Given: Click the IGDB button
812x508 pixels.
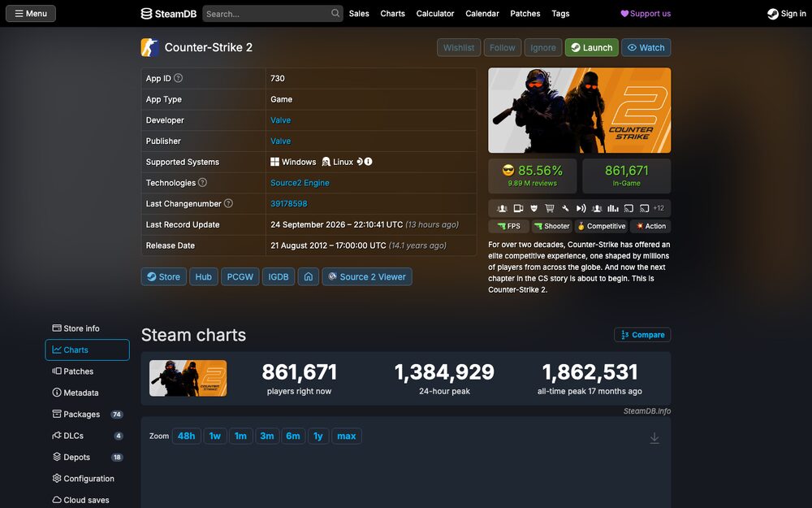Looking at the screenshot, I should (x=278, y=277).
